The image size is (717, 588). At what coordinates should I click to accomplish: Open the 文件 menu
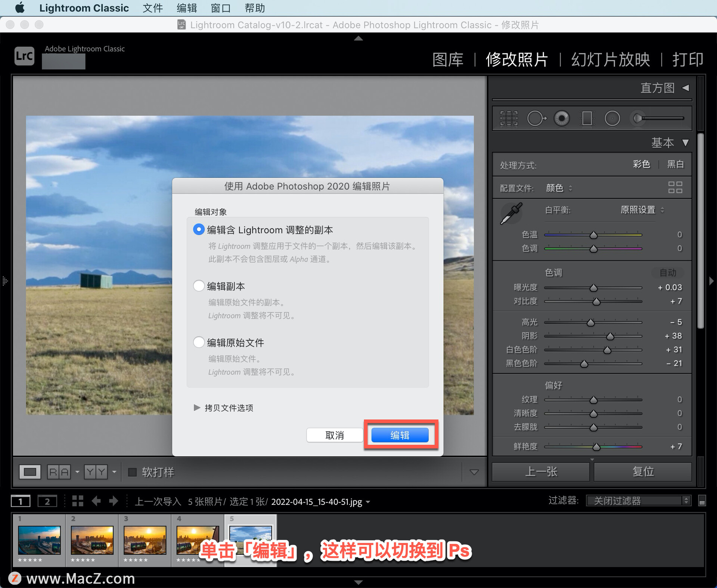coord(152,8)
